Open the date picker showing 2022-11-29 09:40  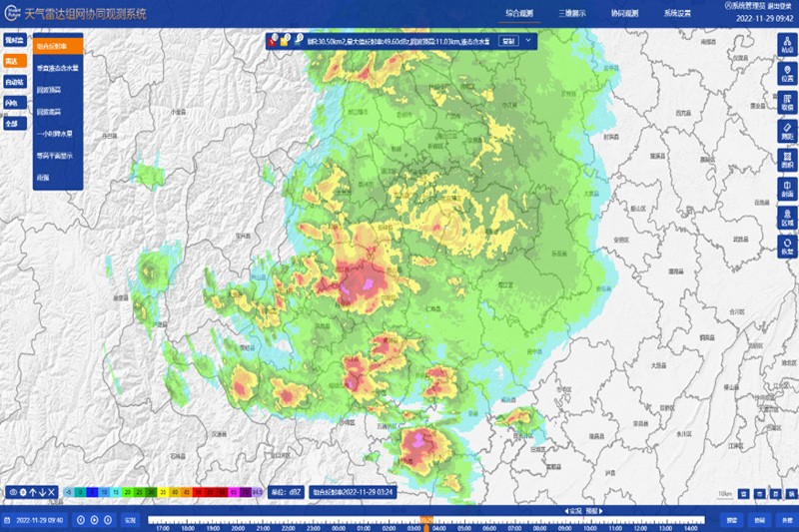(38, 520)
